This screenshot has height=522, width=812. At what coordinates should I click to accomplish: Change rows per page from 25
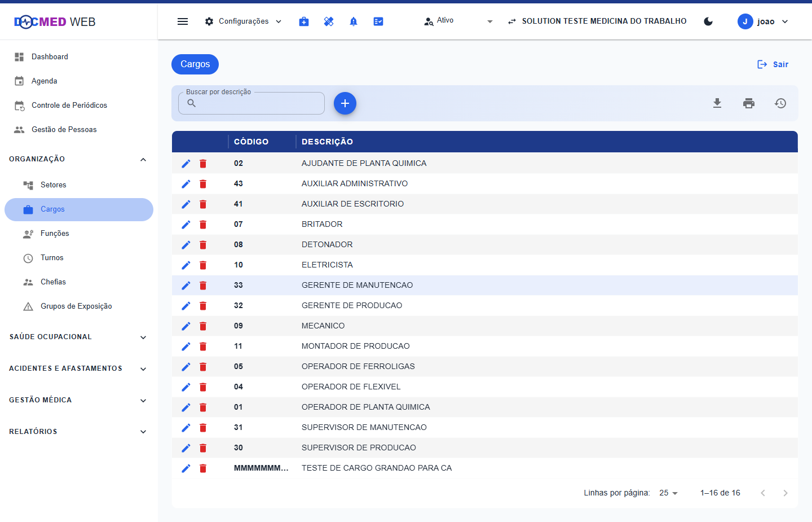tap(668, 493)
